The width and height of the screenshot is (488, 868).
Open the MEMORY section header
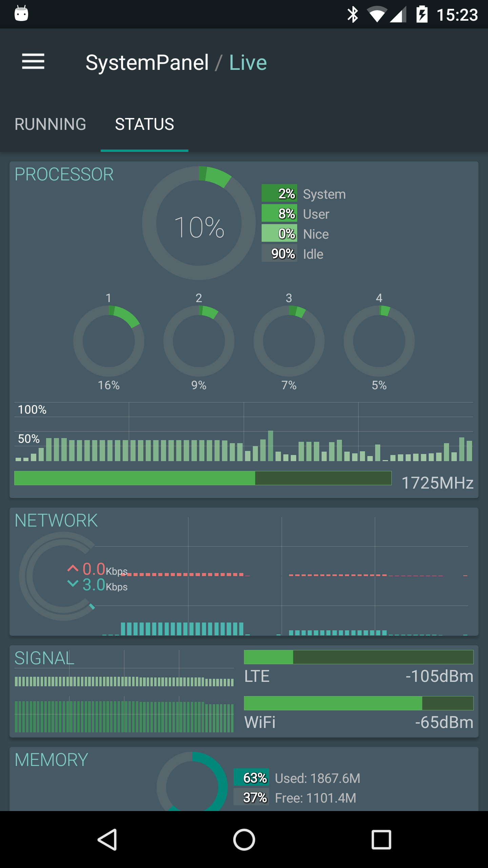[x=51, y=760]
